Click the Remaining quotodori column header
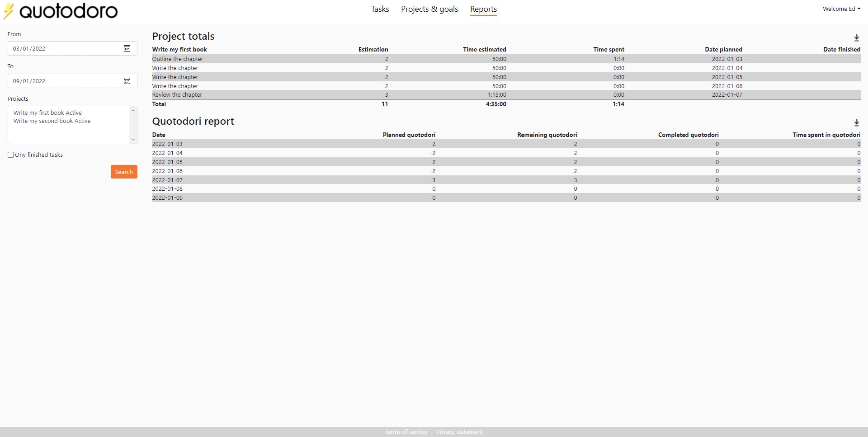 (x=547, y=135)
